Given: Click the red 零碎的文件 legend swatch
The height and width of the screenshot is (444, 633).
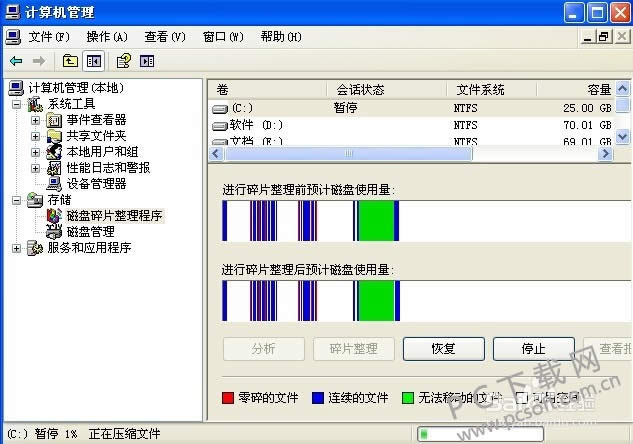Looking at the screenshot, I should (x=227, y=398).
